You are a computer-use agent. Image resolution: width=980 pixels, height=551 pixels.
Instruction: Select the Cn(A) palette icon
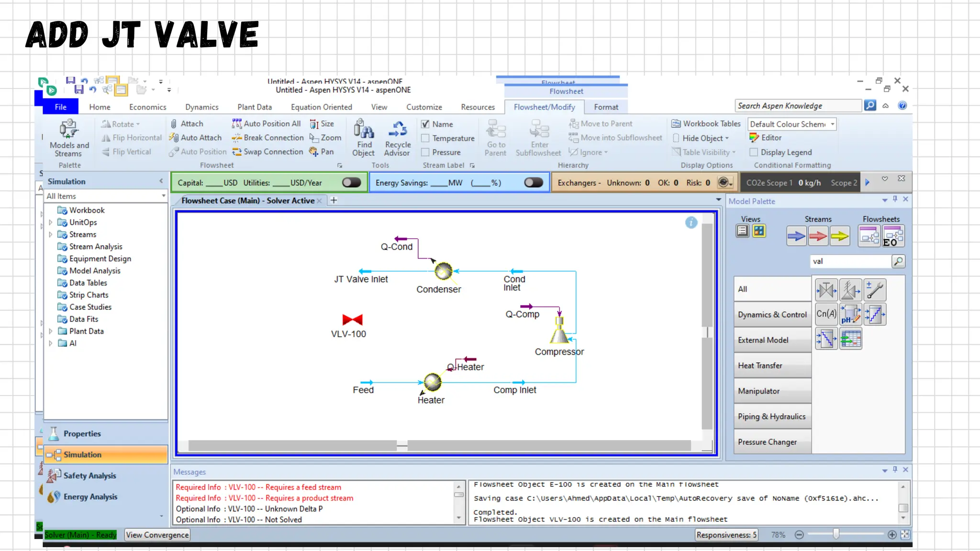point(826,314)
